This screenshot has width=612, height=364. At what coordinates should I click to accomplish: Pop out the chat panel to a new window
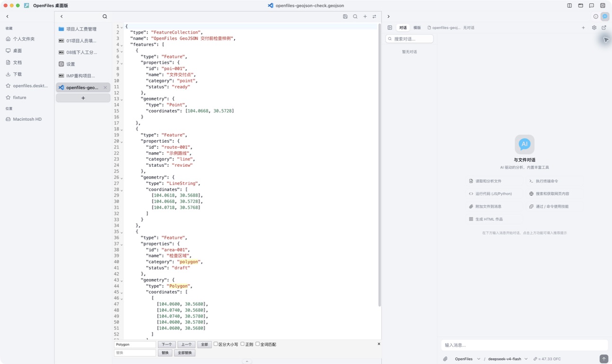(604, 27)
